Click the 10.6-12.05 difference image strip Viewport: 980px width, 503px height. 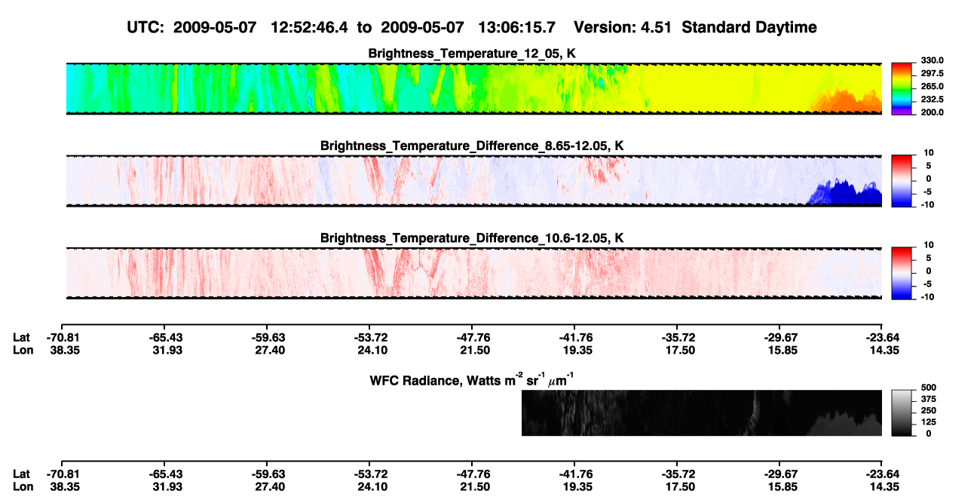coord(474,272)
